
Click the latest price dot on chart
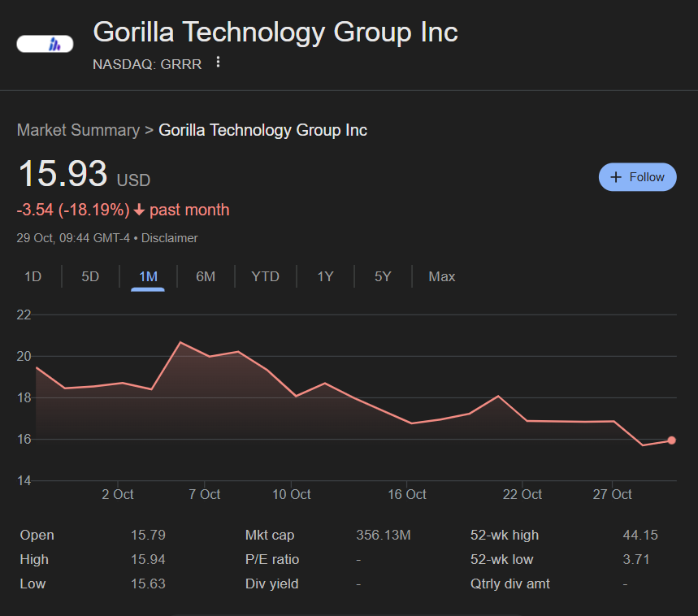click(672, 440)
